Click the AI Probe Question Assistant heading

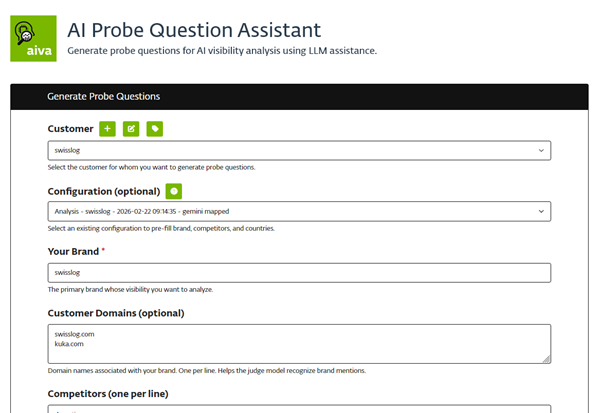(194, 28)
